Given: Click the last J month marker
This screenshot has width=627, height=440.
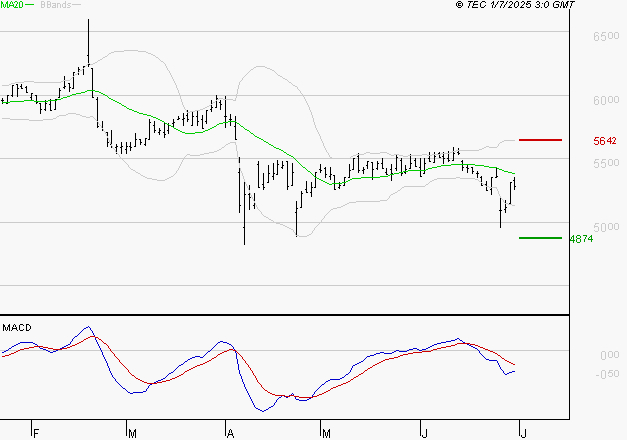Looking at the screenshot, I should [x=521, y=433].
